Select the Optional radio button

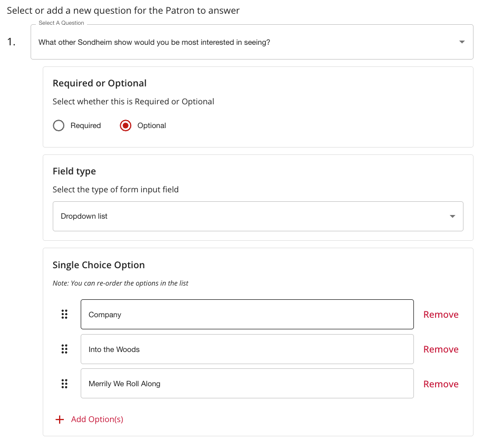[x=126, y=126]
